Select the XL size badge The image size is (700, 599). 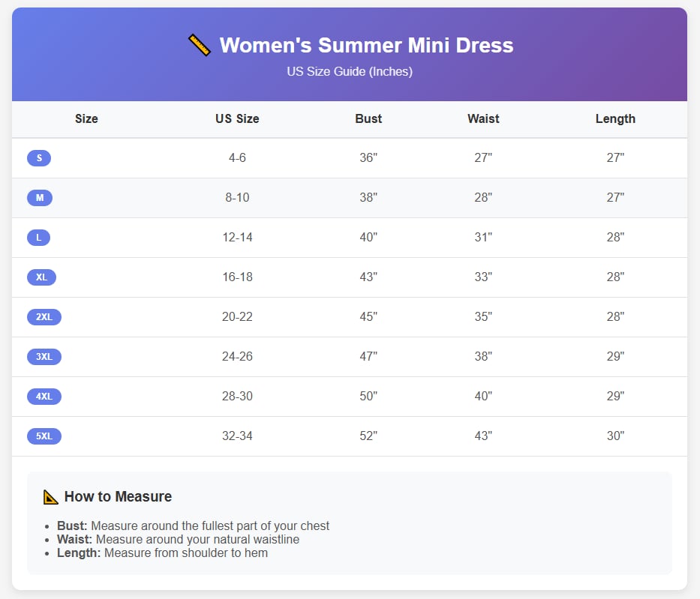(41, 277)
